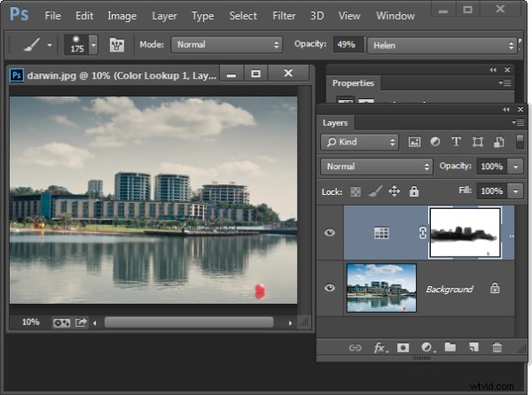532x395 pixels.
Task: Click the brush Opacity 49% field
Action: tap(348, 44)
